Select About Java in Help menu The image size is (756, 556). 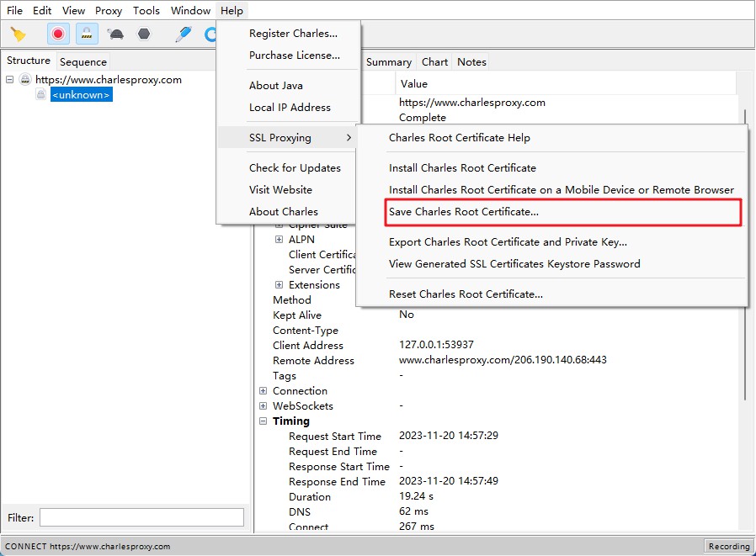pos(276,86)
